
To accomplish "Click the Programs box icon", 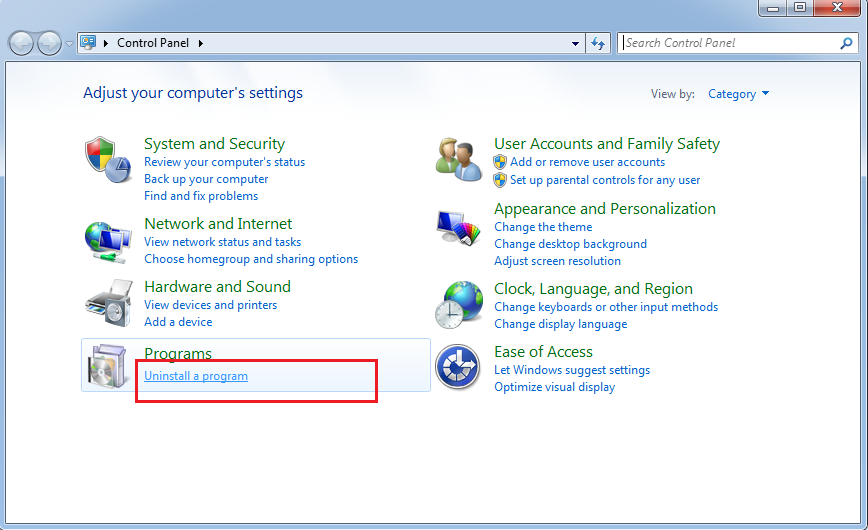I will tap(108, 367).
